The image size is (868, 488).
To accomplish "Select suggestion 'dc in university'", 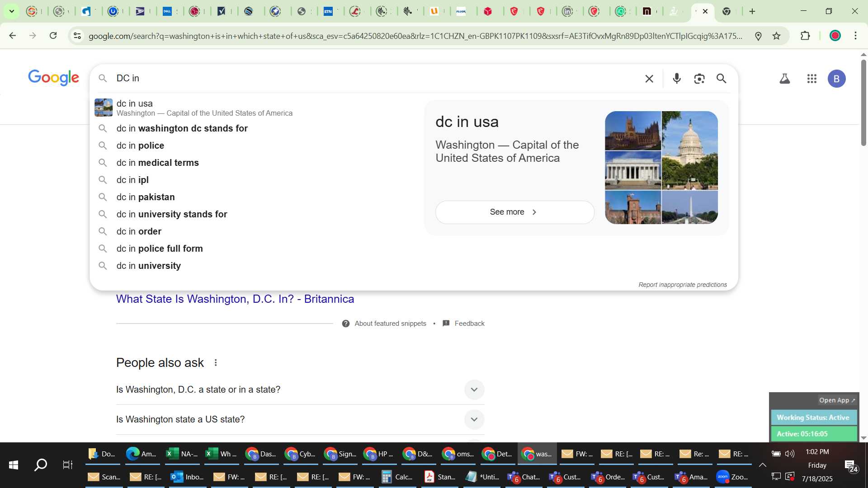I will (258, 266).
